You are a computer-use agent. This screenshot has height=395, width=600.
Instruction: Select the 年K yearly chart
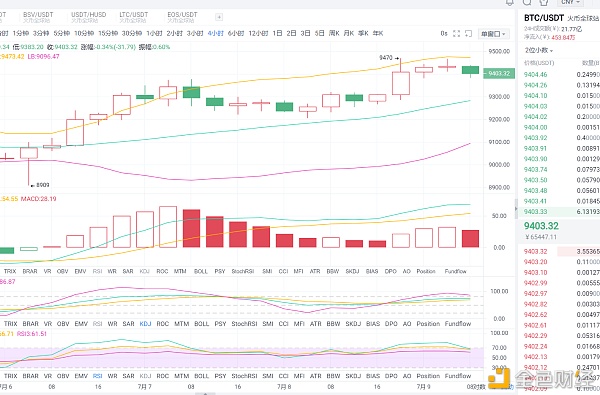378,33
